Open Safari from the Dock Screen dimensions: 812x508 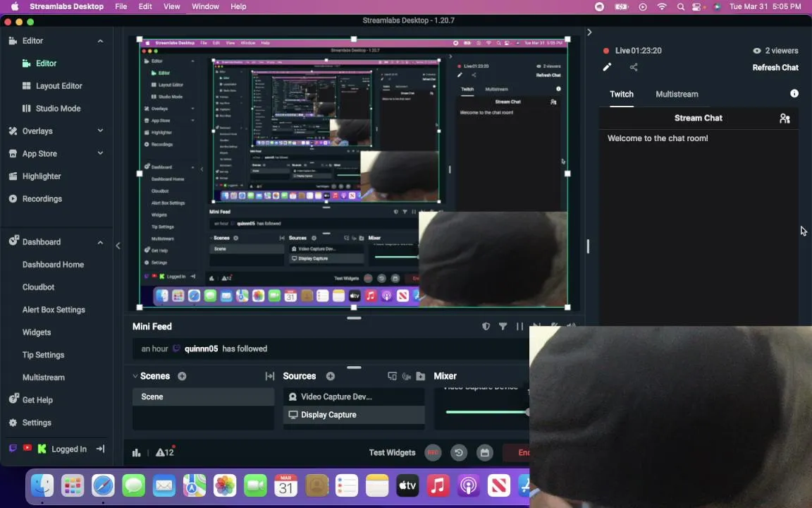pyautogui.click(x=103, y=485)
